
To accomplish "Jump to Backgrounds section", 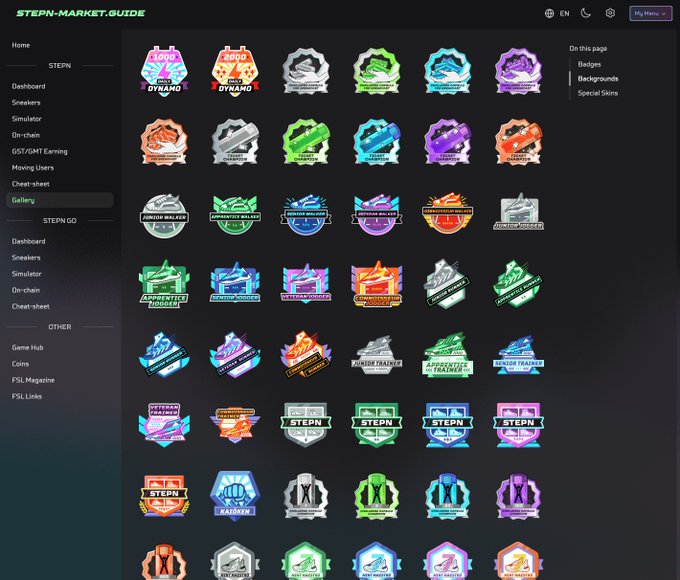I will click(598, 79).
